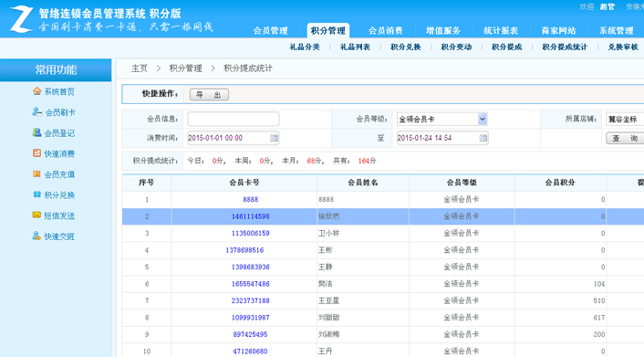Open the 所属店铺 selector
The image size is (644, 357).
tap(625, 120)
